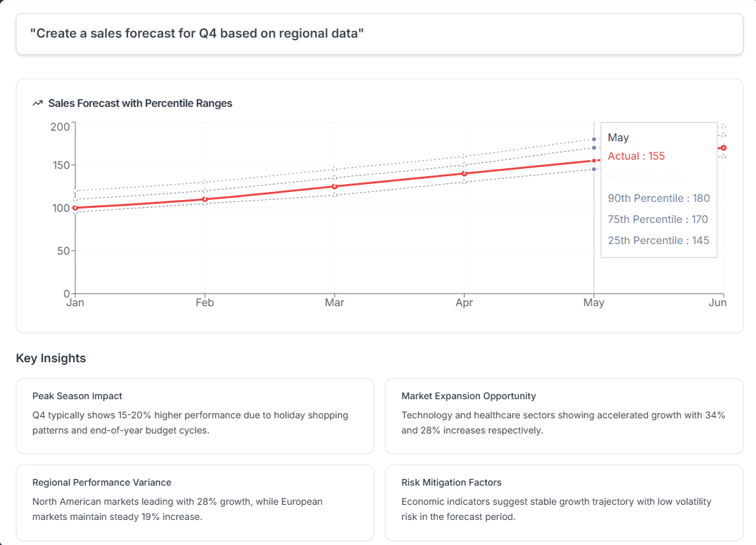
Task: Click the 'Actual : 155' tooltip entry
Action: [x=636, y=156]
